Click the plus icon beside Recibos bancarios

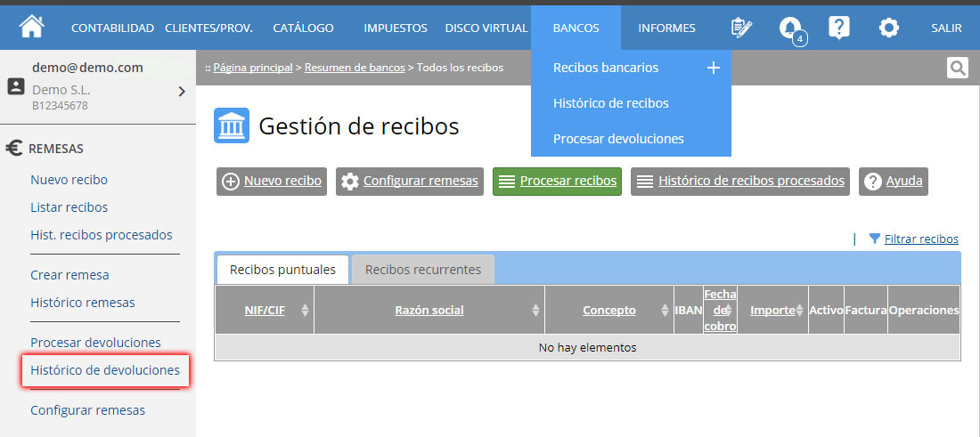pyautogui.click(x=713, y=68)
